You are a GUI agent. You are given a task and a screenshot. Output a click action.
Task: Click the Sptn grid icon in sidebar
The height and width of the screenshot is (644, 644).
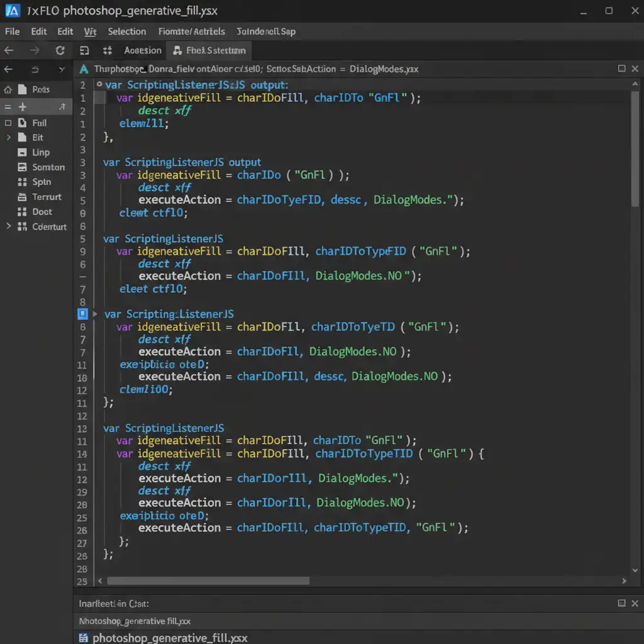[22, 182]
